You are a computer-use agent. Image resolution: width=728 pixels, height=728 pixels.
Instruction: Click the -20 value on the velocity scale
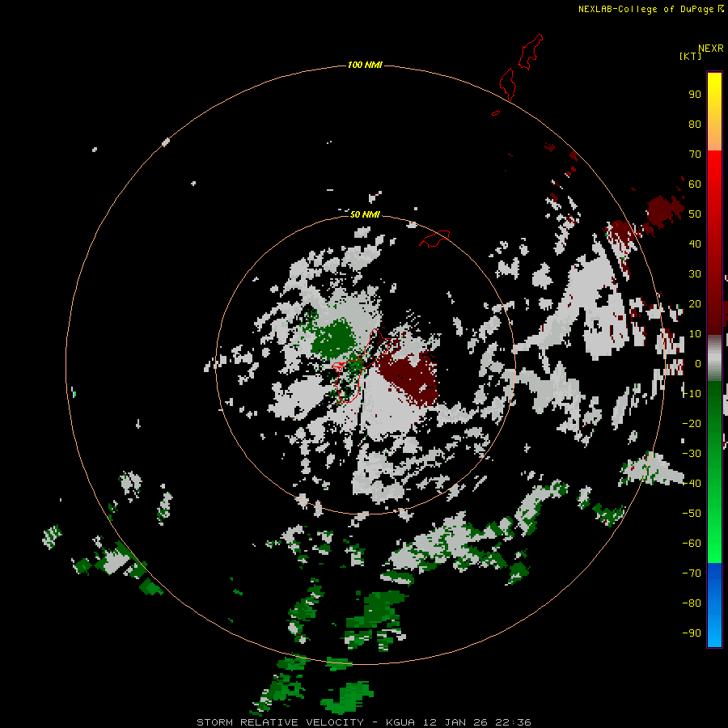692,424
